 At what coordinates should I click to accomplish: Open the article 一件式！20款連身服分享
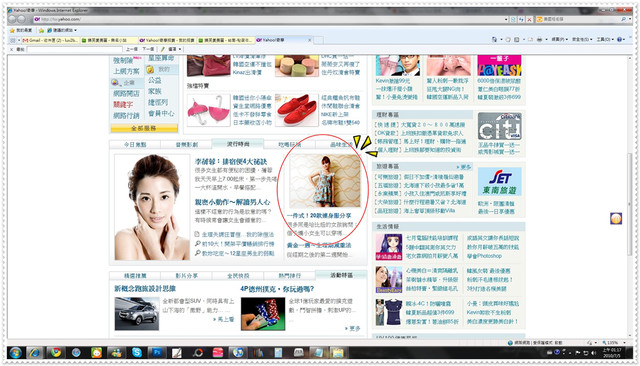319,215
